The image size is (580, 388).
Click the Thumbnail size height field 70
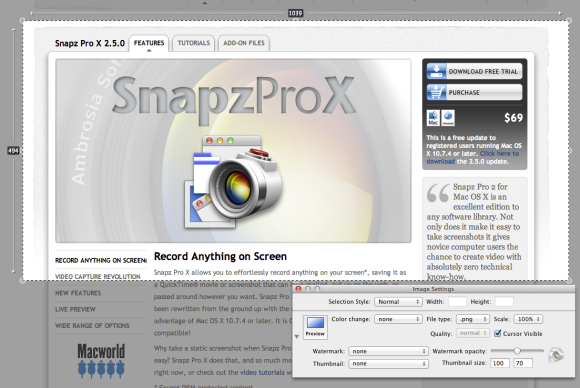point(523,363)
